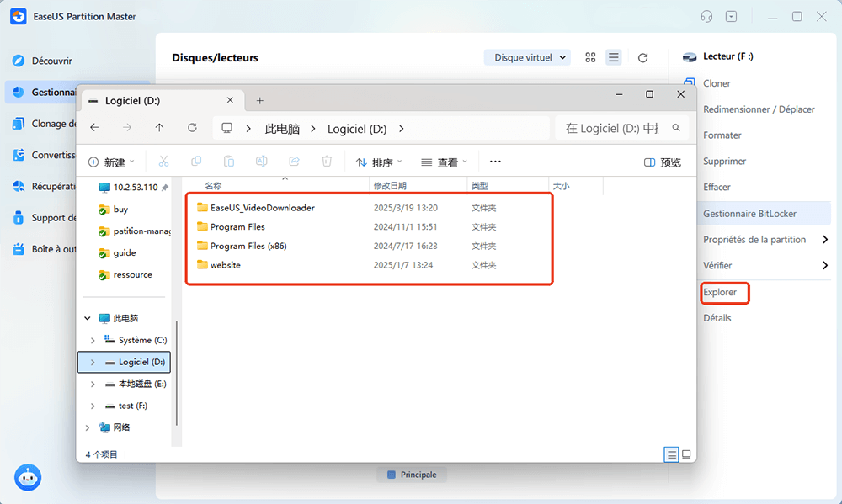Refresh the EaseUS disk list
842x504 pixels.
point(642,57)
